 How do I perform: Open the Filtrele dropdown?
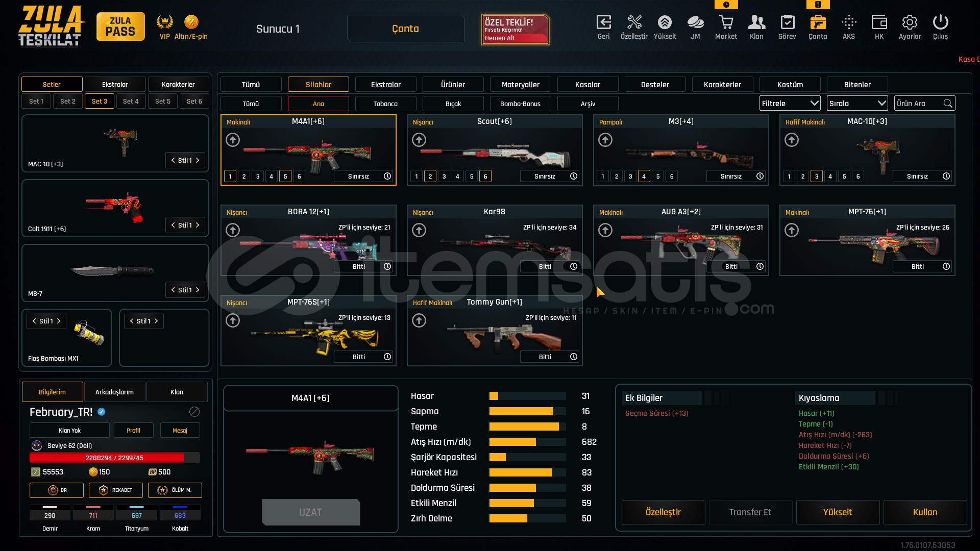coord(790,104)
